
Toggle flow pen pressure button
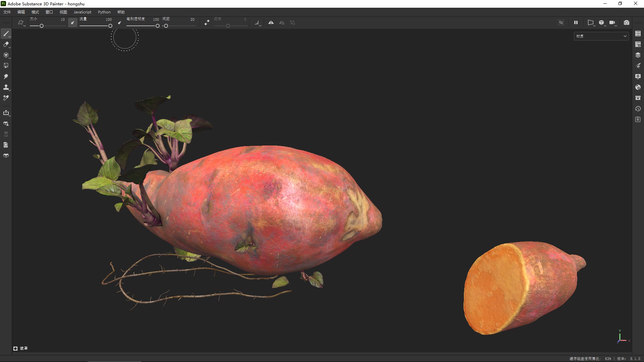(x=120, y=22)
